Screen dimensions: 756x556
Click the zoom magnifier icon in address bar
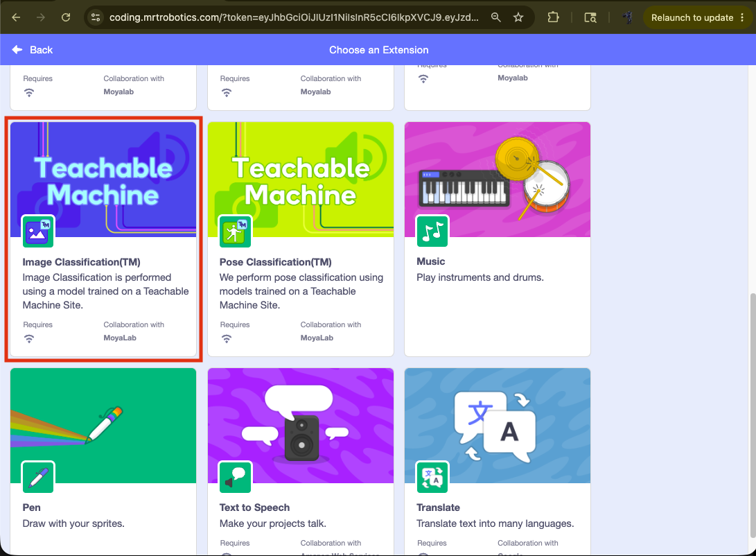point(495,17)
